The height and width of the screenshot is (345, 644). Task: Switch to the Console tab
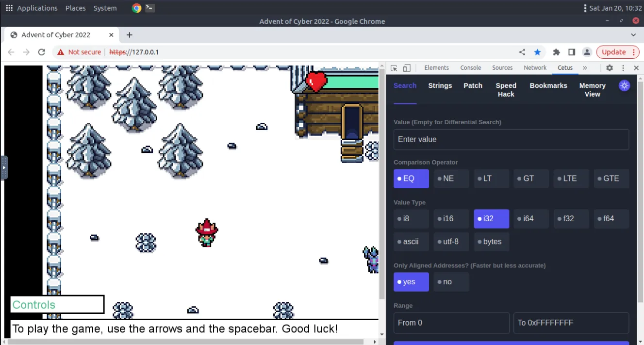click(471, 68)
